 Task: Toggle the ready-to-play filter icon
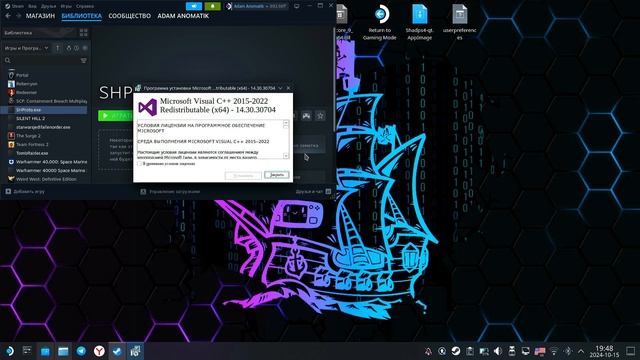pos(85,48)
